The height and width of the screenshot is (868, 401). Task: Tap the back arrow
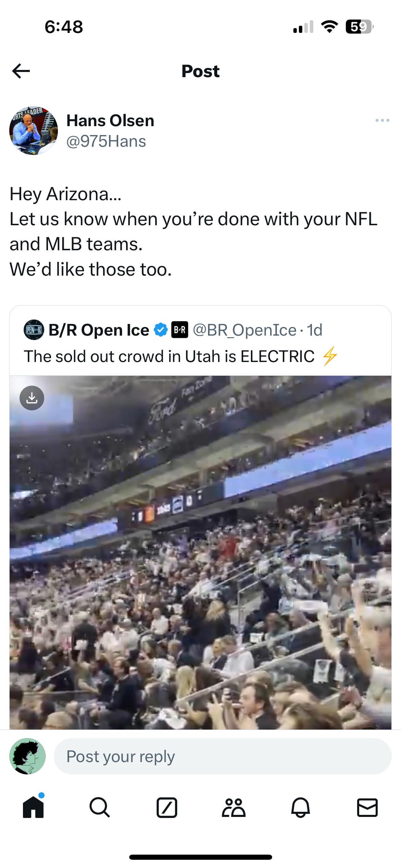click(x=21, y=71)
